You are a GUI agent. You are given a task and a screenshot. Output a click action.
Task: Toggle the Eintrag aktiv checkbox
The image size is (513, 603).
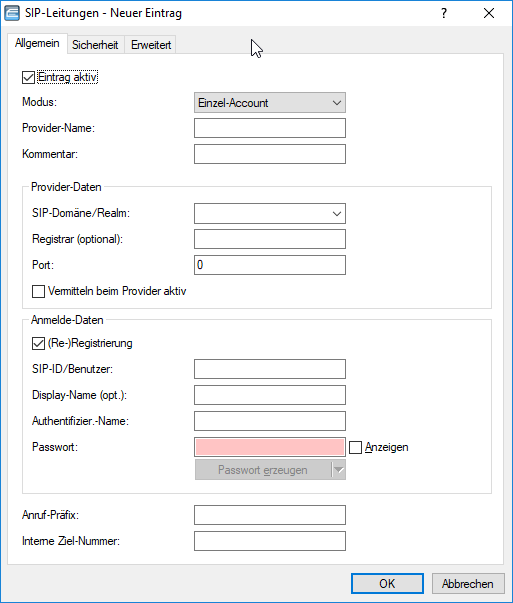[28, 77]
